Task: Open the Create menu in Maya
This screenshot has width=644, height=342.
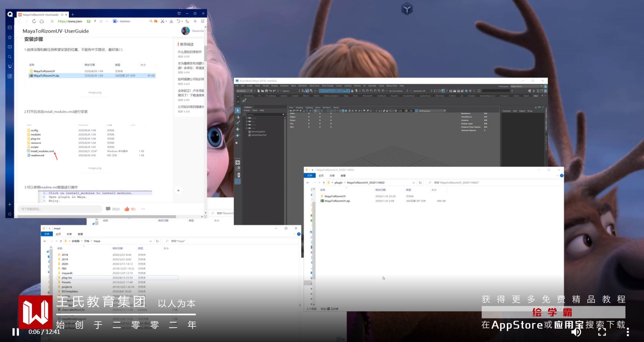Action: (x=250, y=86)
